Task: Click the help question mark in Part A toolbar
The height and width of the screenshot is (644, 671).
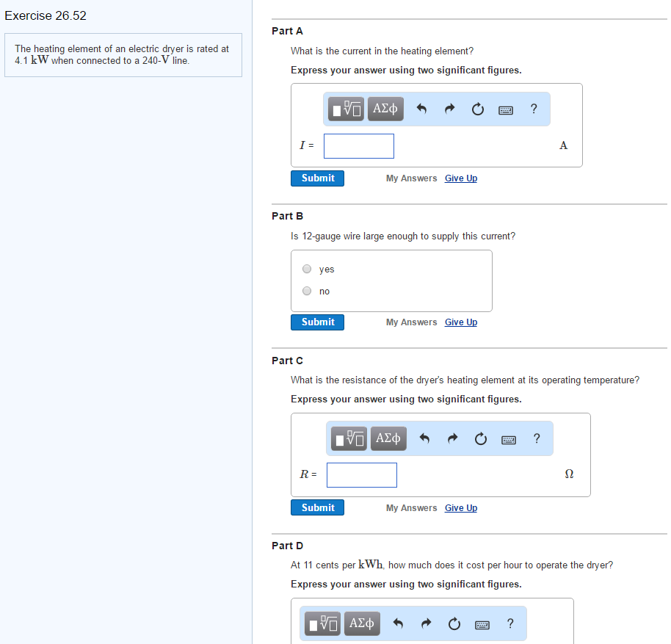Action: coord(534,109)
